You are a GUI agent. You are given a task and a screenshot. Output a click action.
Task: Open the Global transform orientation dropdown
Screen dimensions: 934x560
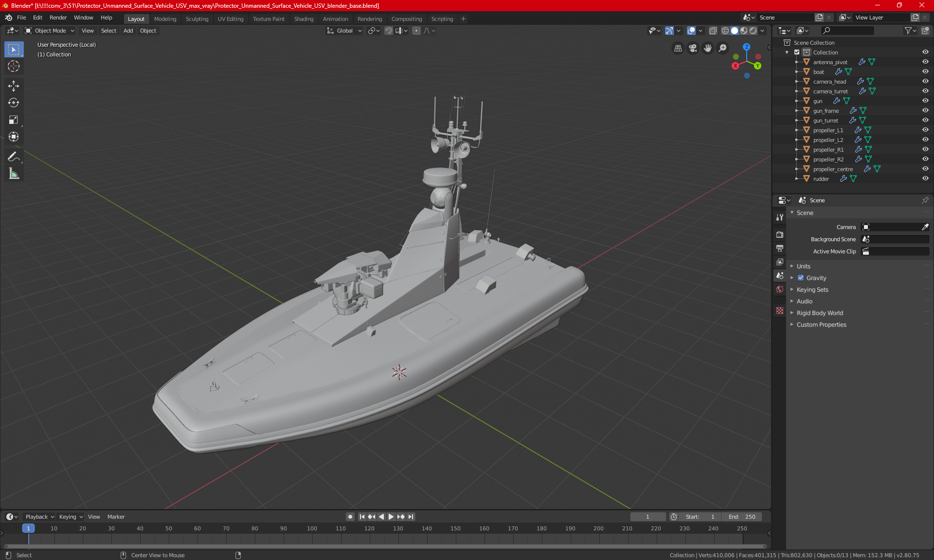click(x=344, y=31)
